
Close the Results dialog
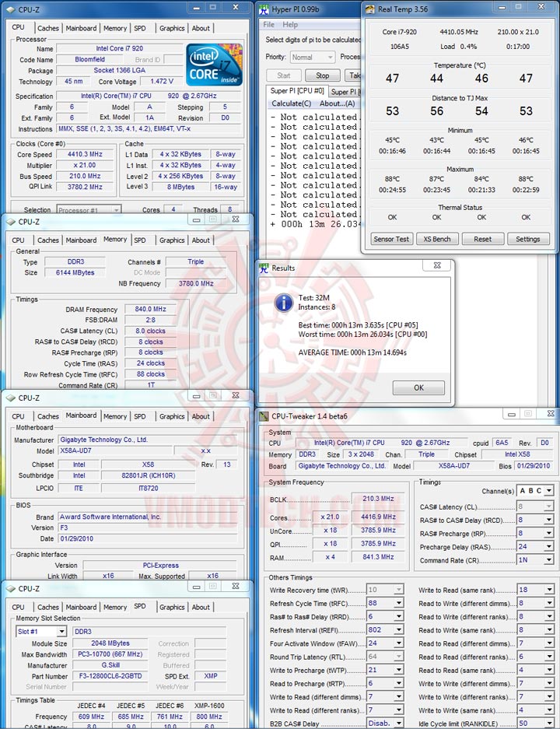point(437,265)
